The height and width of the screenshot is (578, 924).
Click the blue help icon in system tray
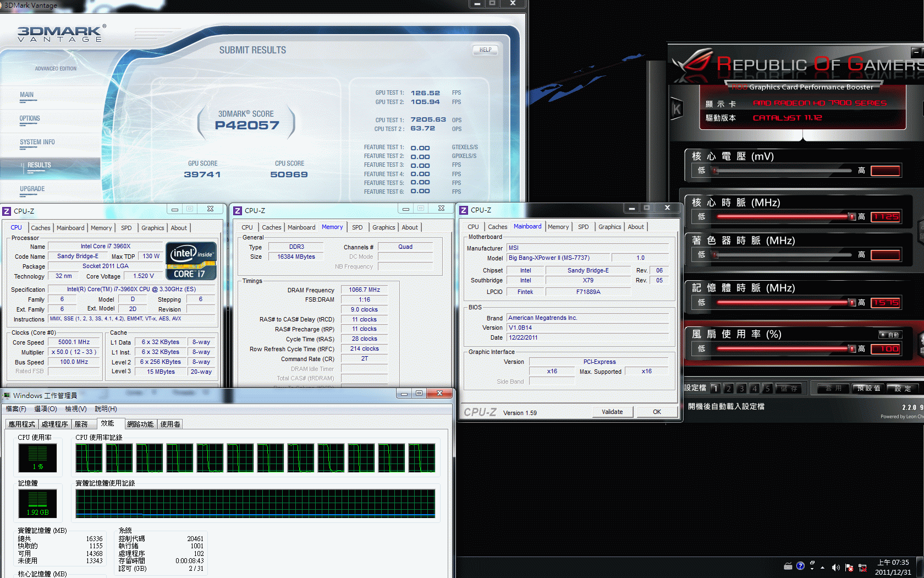tap(800, 566)
